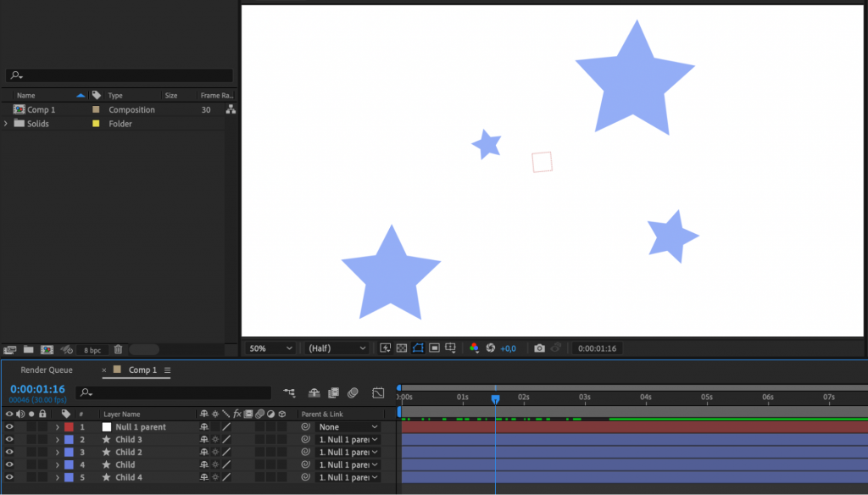Toggle visibility of the Null 1 parent layer

(8, 426)
